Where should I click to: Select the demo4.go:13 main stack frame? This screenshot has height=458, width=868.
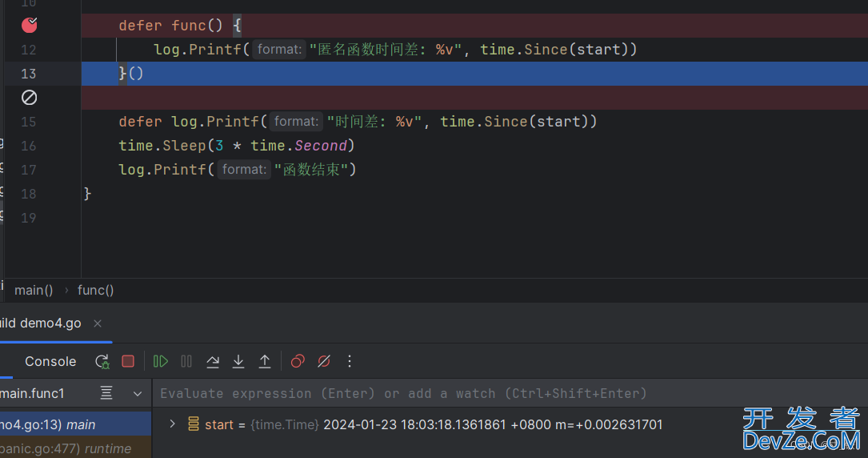(x=75, y=424)
